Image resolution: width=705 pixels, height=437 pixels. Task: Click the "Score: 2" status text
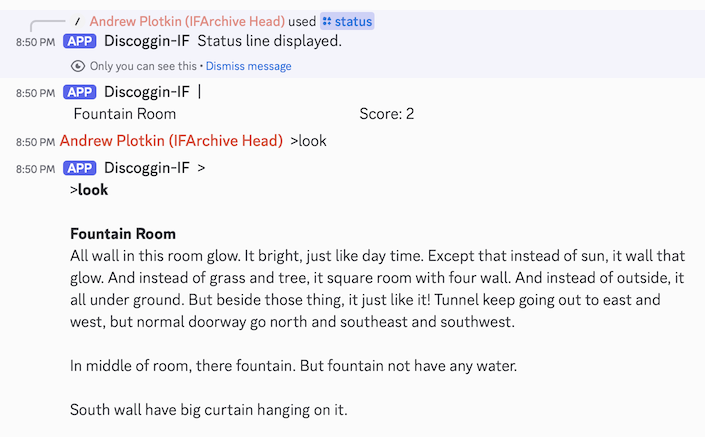tap(386, 114)
